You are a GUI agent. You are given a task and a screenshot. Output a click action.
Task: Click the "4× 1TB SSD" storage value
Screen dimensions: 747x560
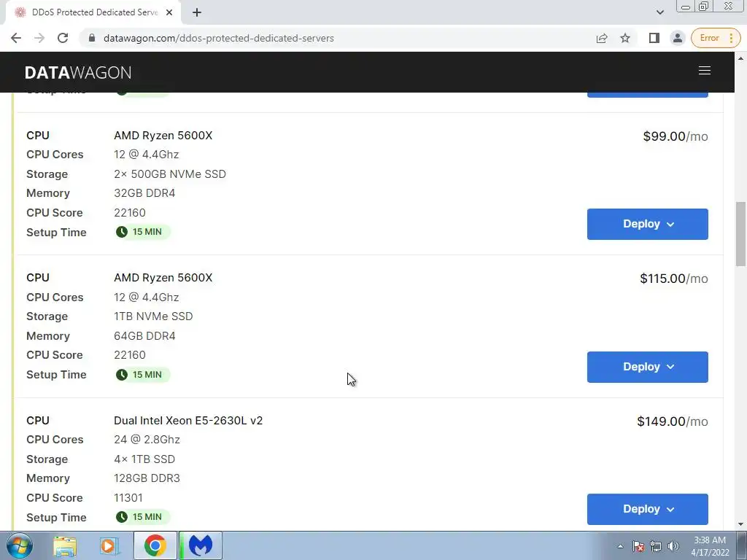[144, 459]
